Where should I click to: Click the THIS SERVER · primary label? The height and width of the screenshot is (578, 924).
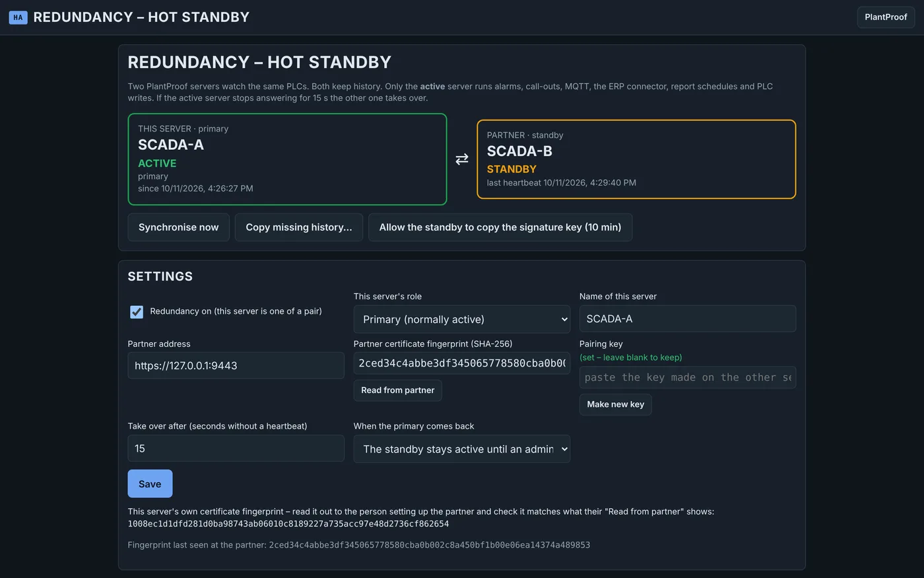tap(183, 129)
